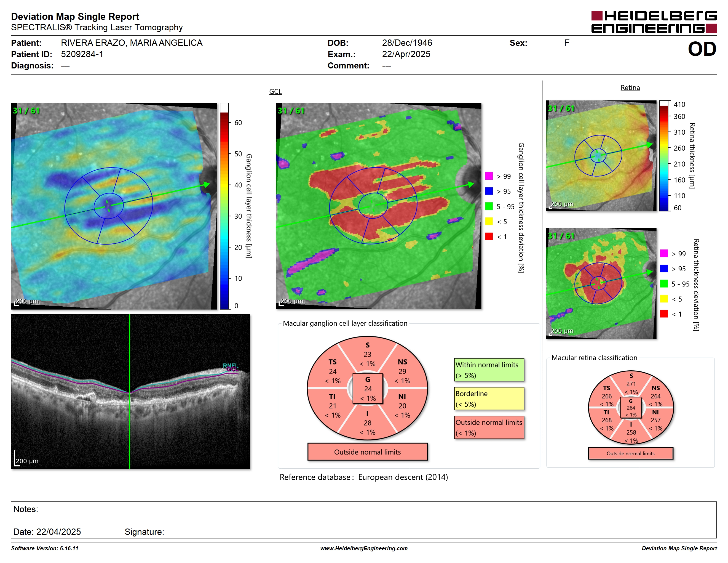Viewport: 728px width, 563px height.
Task: Click the 'Signature:' line
Action: point(144,532)
